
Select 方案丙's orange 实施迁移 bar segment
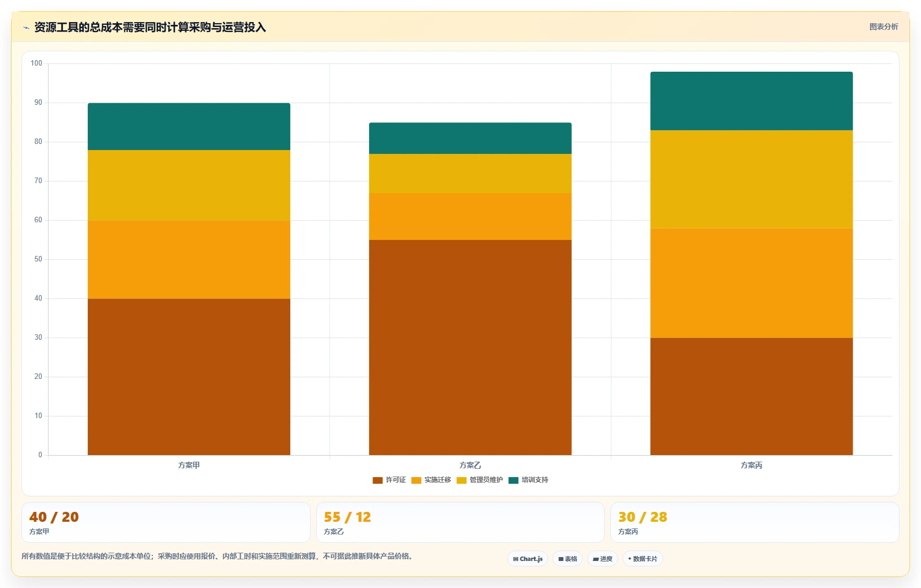click(x=752, y=283)
